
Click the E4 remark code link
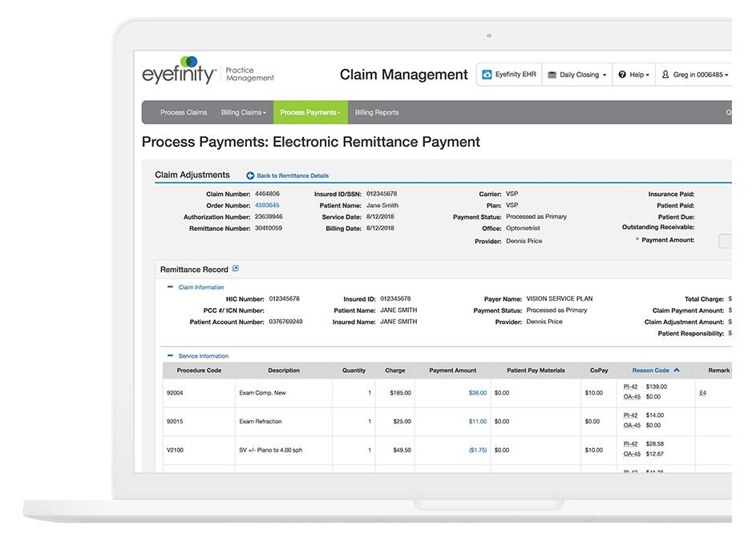click(703, 393)
